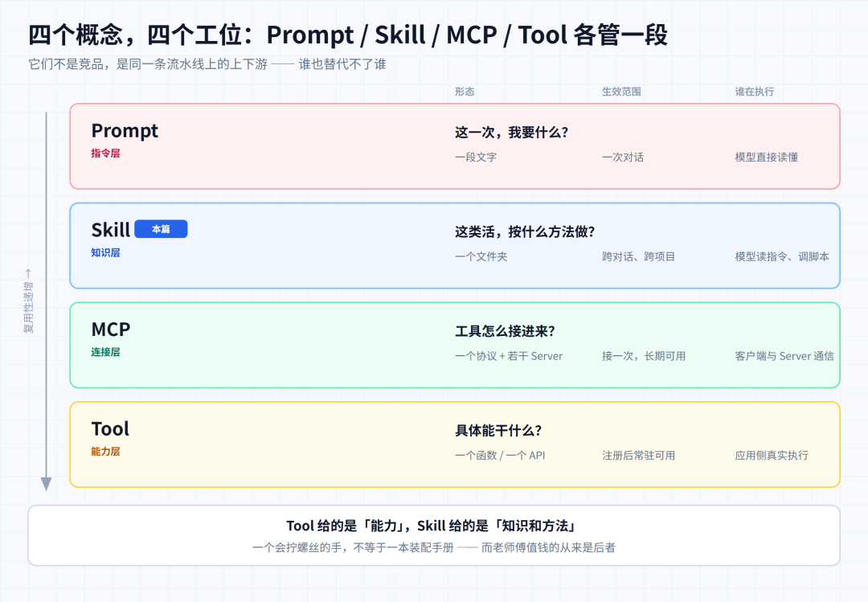Click the blue 本篇 badge next to Skill

161,229
